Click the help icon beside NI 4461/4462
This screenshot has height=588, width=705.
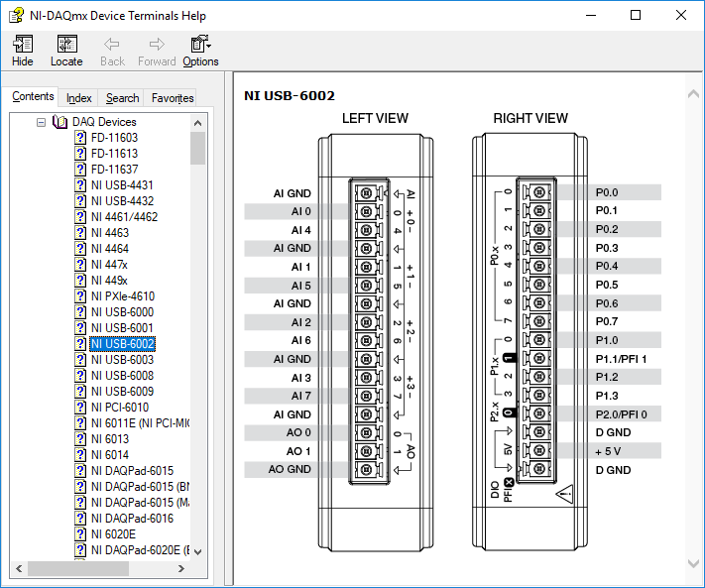tap(80, 217)
